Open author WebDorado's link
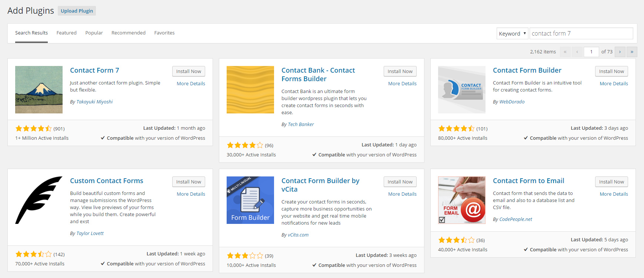Image resolution: width=644 pixels, height=278 pixels. pos(512,102)
